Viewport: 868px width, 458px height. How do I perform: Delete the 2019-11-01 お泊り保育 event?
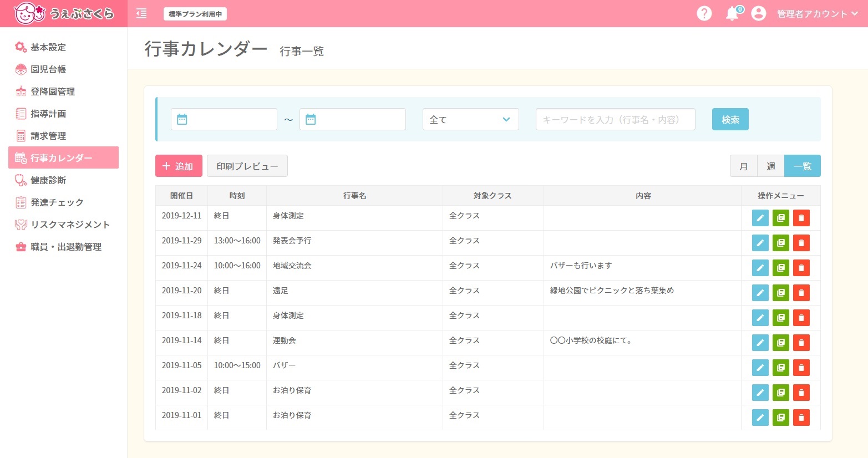pos(801,418)
